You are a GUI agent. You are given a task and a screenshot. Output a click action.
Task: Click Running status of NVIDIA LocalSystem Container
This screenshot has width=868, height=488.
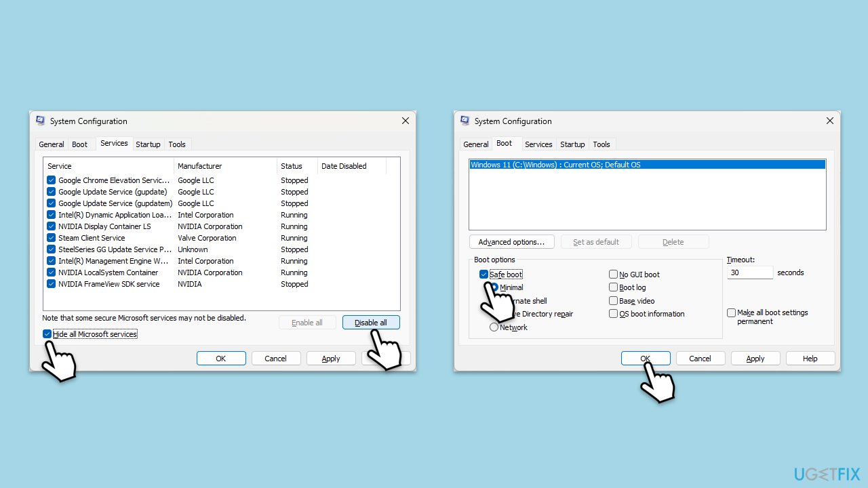click(x=294, y=272)
